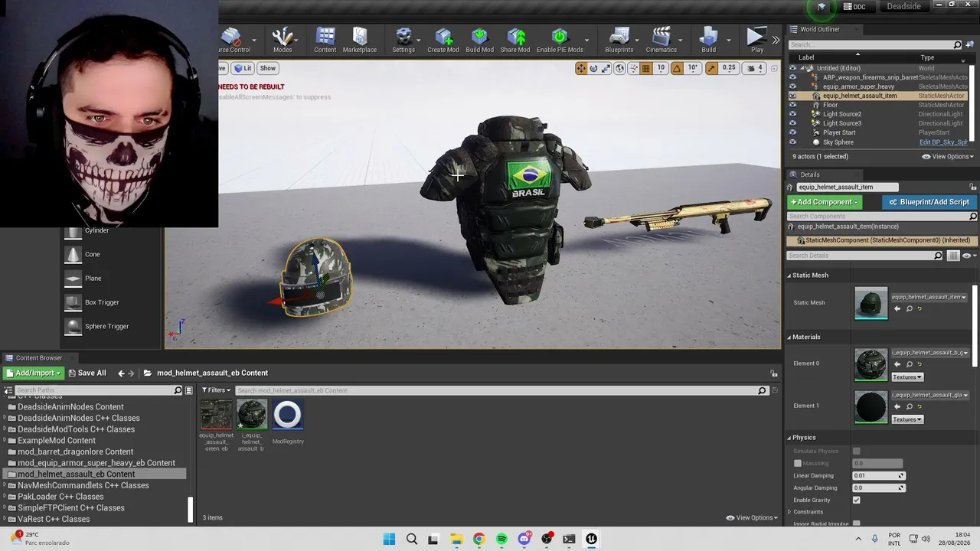
Task: Open the Windows Start button
Action: pyautogui.click(x=389, y=539)
